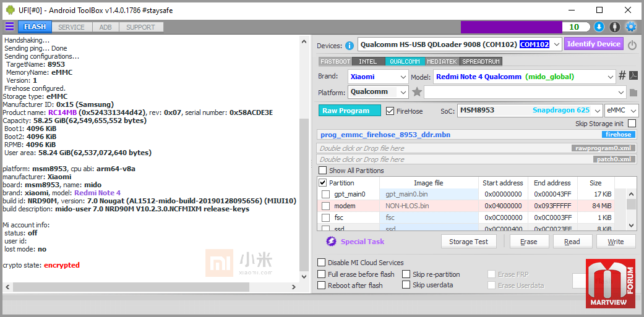The width and height of the screenshot is (644, 317).
Task: Click the purple progress bar
Action: tap(512, 27)
